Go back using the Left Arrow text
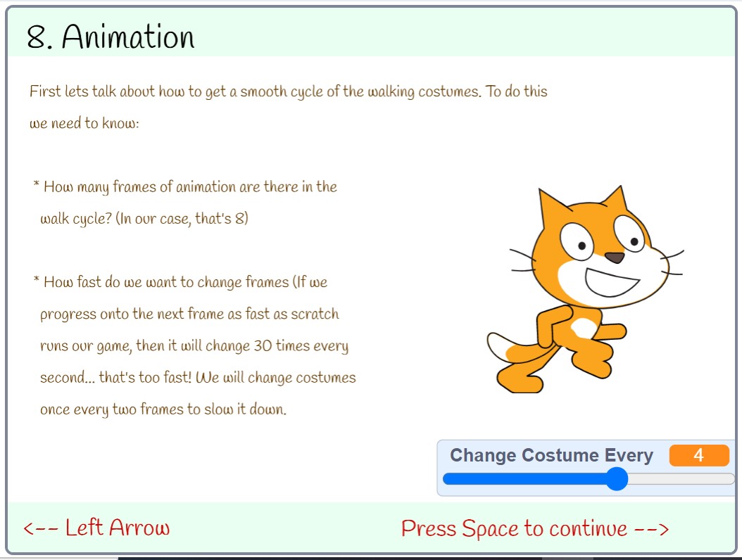The height and width of the screenshot is (560, 742). 96,528
